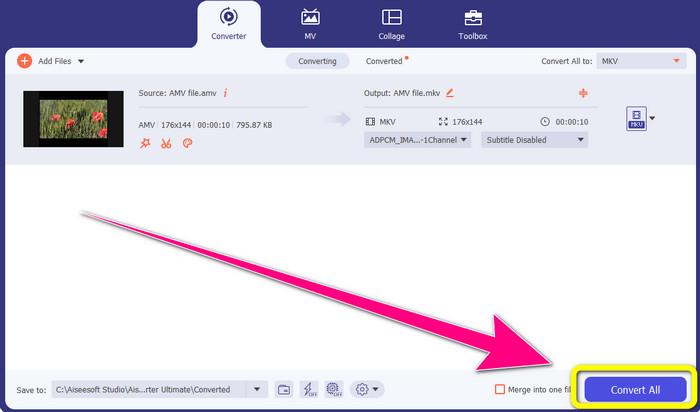The image size is (700, 412).
Task: Click the Convert All button
Action: click(x=636, y=388)
